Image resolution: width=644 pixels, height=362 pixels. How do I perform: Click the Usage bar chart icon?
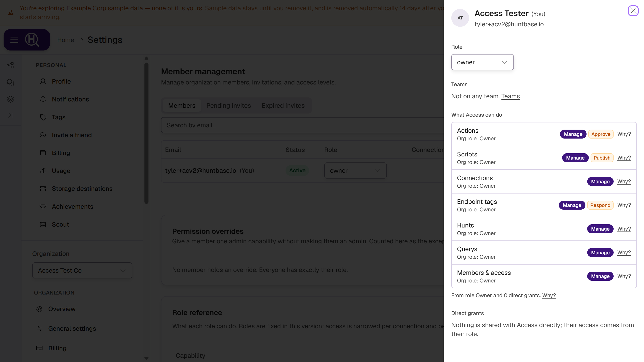[x=43, y=171]
